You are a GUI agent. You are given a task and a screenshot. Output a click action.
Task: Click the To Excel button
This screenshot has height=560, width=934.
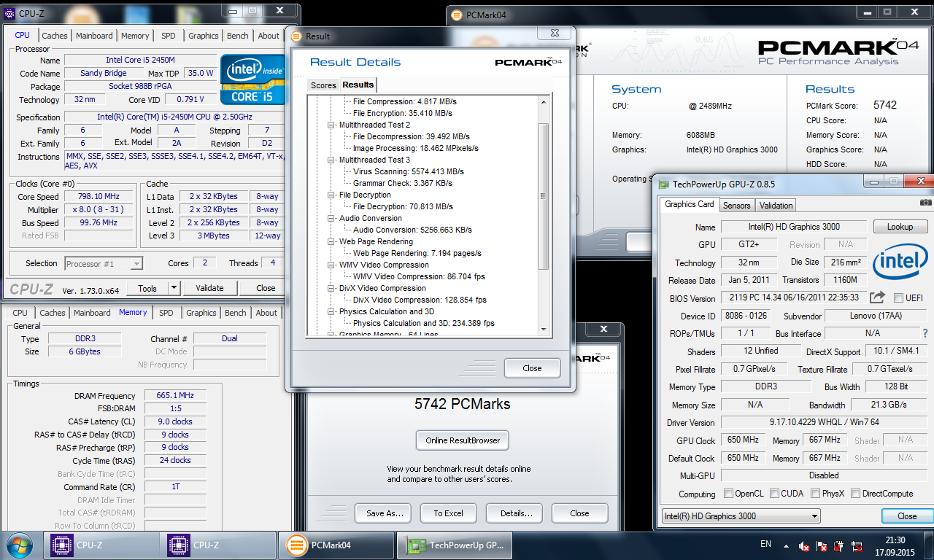448,513
